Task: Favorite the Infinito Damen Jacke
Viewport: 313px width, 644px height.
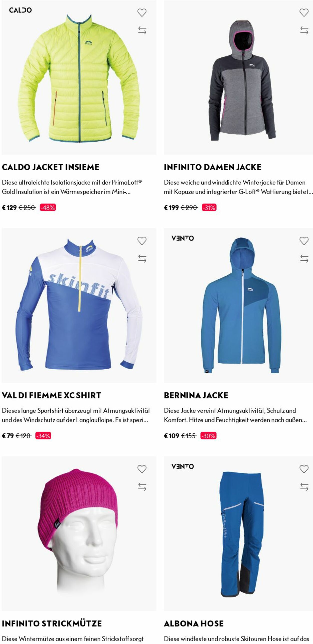Action: tap(304, 13)
